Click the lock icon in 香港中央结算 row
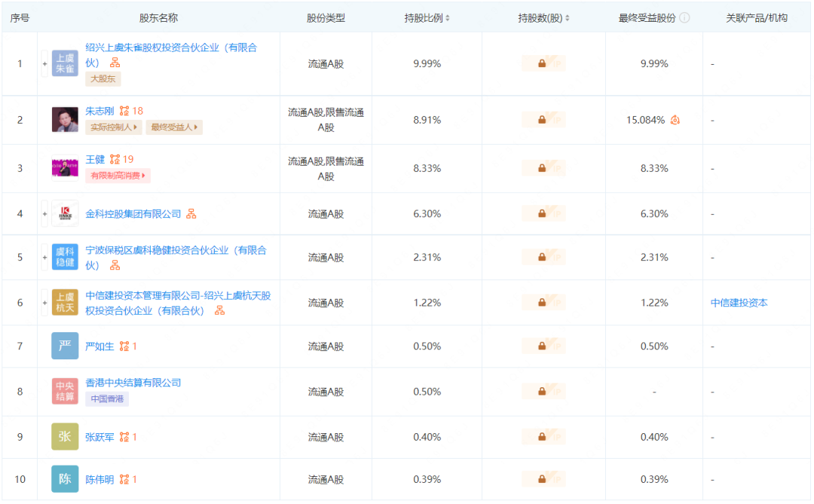This screenshot has height=504, width=814. point(542,392)
